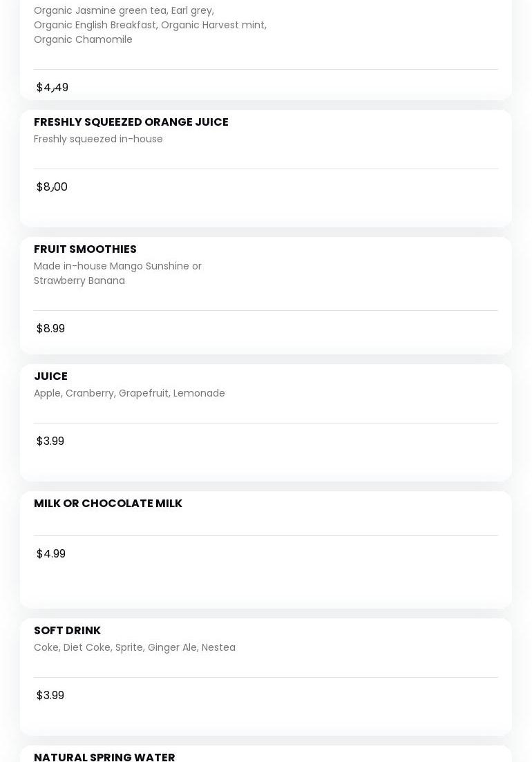This screenshot has height=762, width=532.
Task: Click the $3.99 price under Juice
Action: coord(50,441)
